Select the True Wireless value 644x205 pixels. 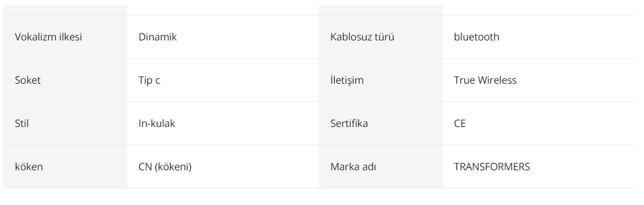coord(485,80)
